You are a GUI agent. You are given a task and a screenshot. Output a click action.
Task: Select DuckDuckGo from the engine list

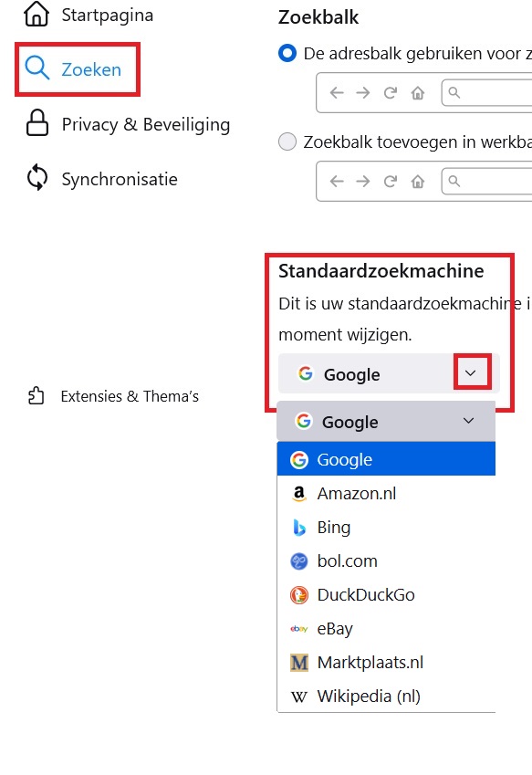365,594
